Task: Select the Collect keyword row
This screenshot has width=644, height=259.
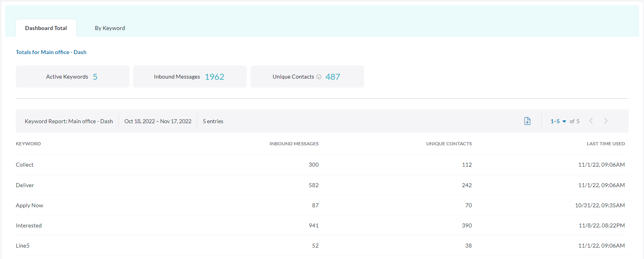Action: (24, 165)
